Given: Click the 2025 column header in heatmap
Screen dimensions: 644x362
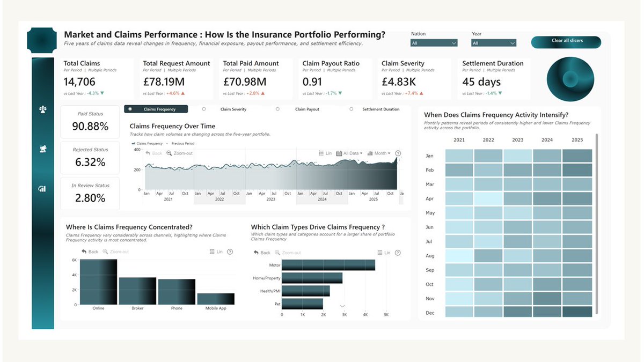Looking at the screenshot, I should (x=577, y=140).
